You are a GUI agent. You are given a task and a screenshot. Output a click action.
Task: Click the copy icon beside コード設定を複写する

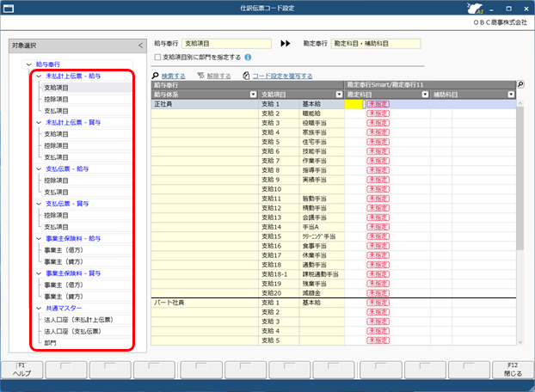(x=246, y=76)
